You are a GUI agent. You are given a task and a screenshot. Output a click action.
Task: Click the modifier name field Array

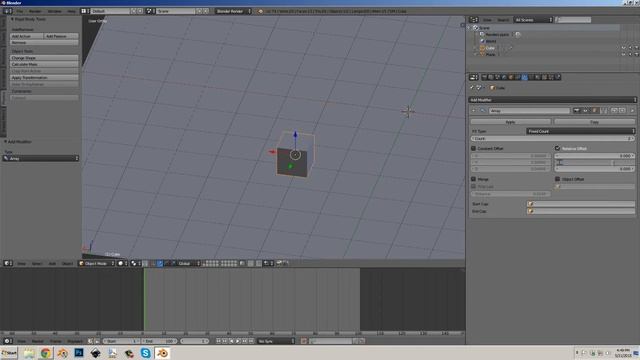pyautogui.click(x=529, y=111)
